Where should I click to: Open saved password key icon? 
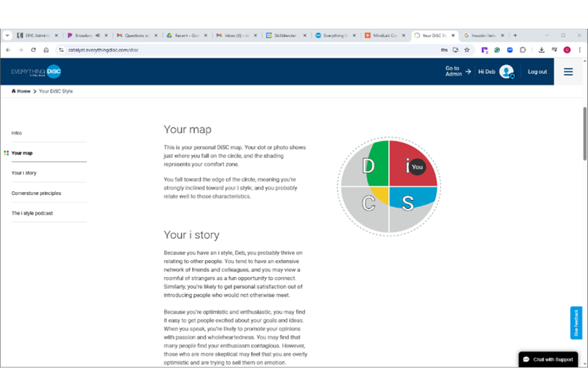(x=444, y=50)
